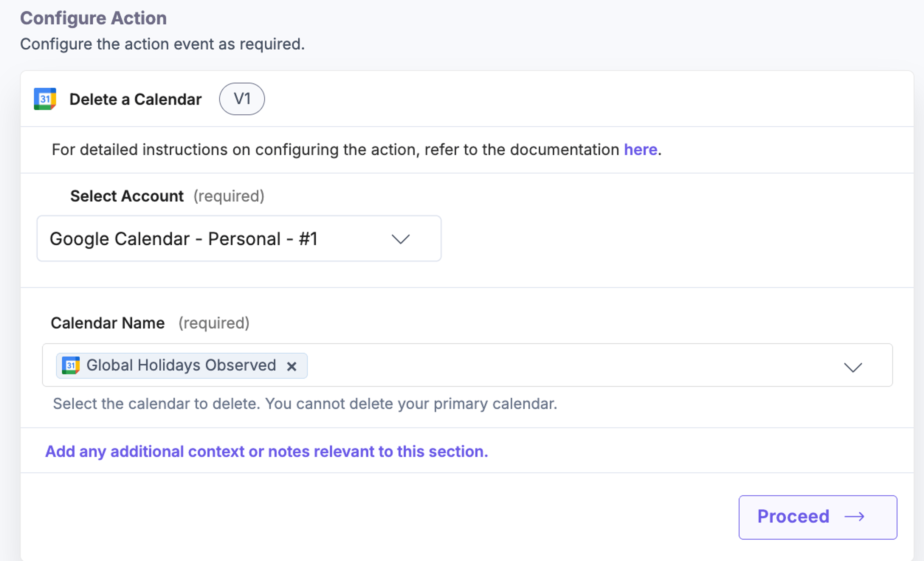924x561 pixels.
Task: Click the primary calendar help text
Action: (305, 404)
